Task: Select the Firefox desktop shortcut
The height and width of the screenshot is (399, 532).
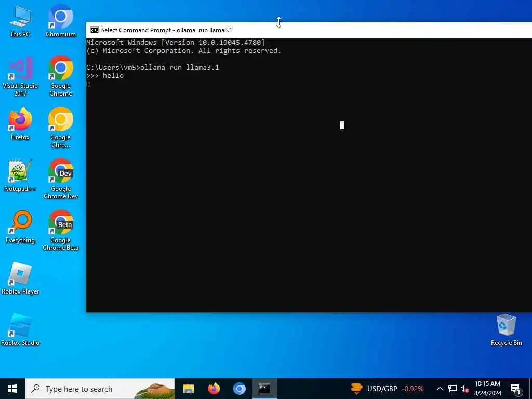Action: click(20, 124)
